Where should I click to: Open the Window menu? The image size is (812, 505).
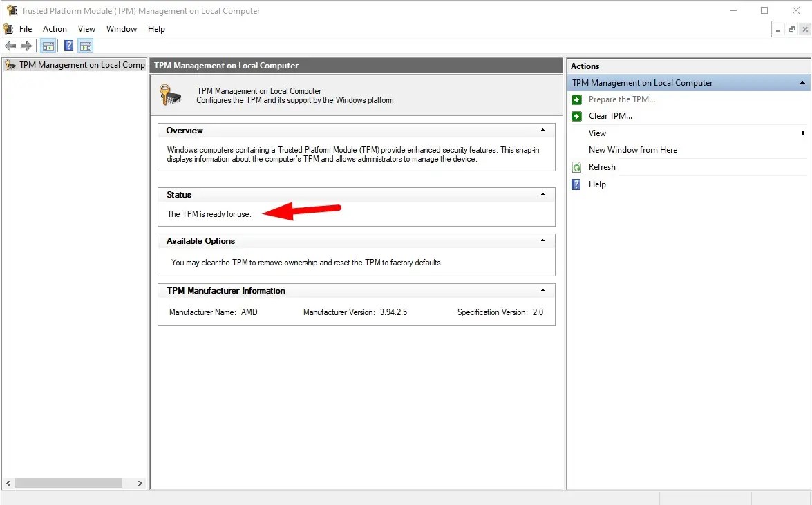pos(122,29)
